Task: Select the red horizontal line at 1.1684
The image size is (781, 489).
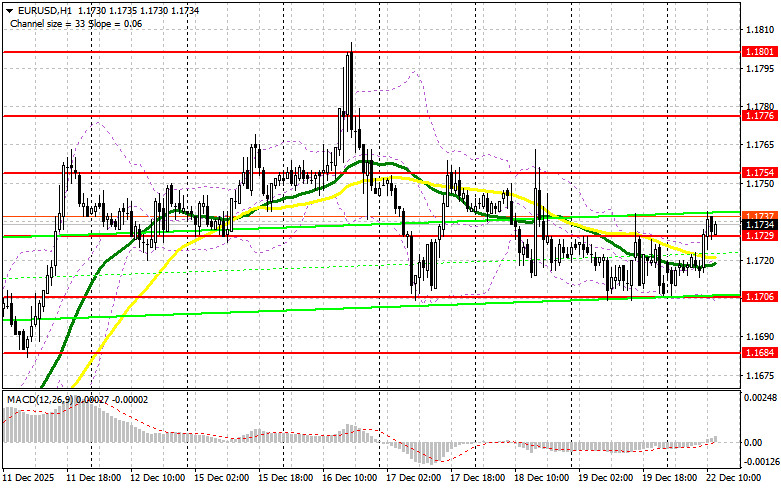Action: click(371, 353)
